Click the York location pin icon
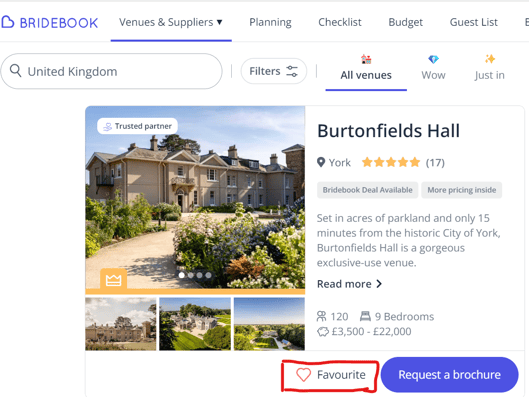Screen dimensions: 529x397 (321, 163)
